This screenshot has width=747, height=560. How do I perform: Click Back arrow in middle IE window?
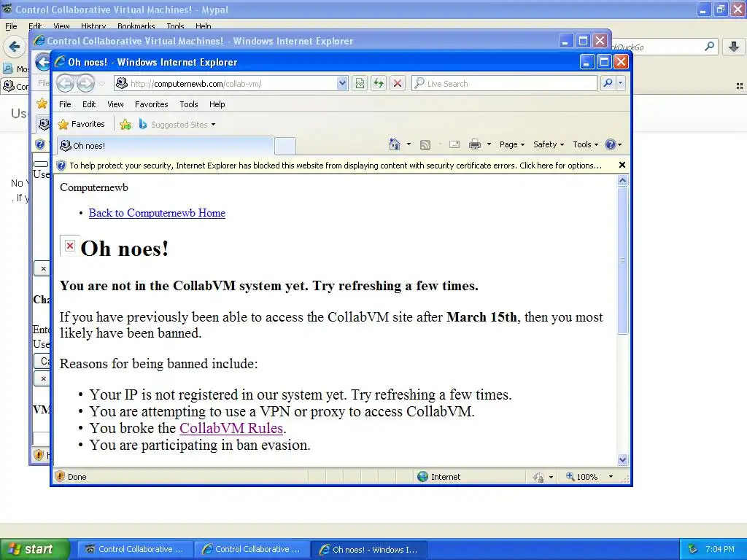click(x=42, y=62)
